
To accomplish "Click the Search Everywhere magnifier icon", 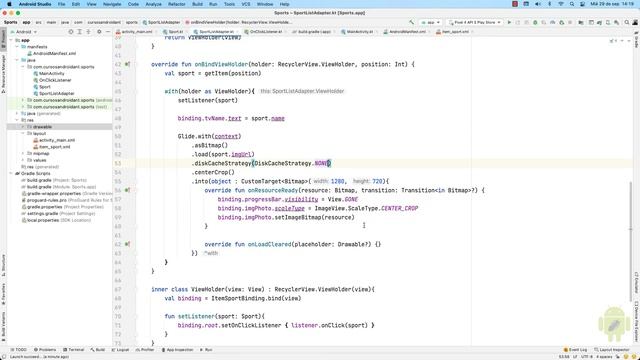I will [627, 22].
